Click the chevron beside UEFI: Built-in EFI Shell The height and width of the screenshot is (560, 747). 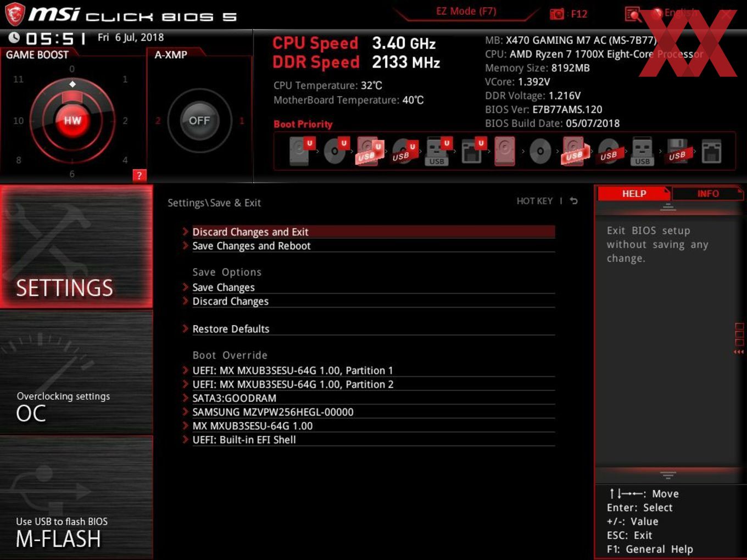(x=186, y=439)
